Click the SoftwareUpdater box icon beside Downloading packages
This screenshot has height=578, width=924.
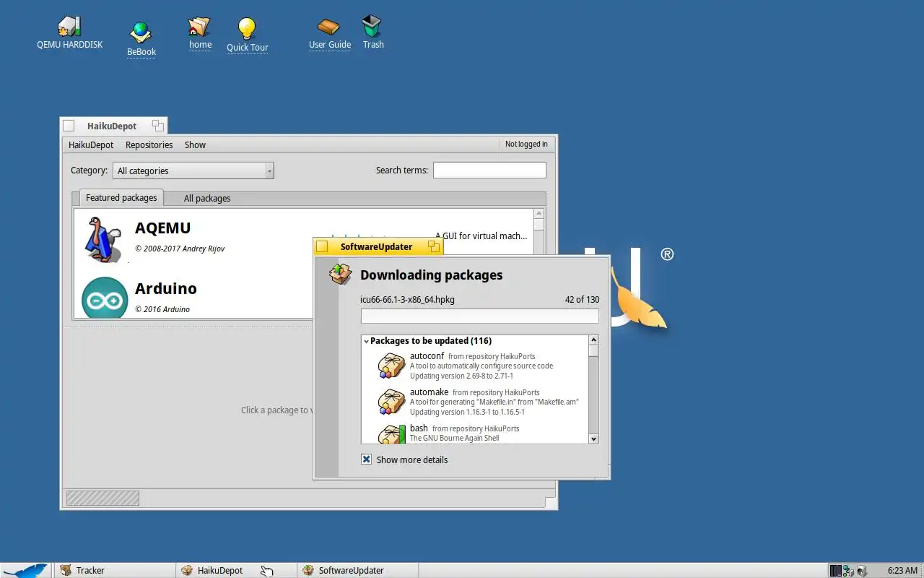click(340, 274)
